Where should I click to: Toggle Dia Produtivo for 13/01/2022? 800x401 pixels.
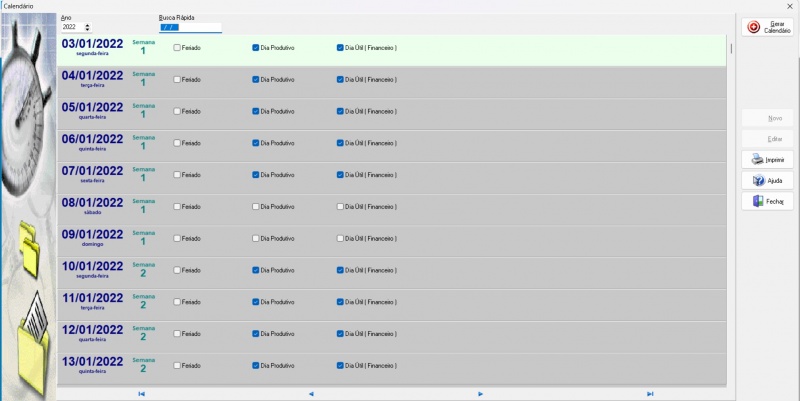(x=256, y=365)
